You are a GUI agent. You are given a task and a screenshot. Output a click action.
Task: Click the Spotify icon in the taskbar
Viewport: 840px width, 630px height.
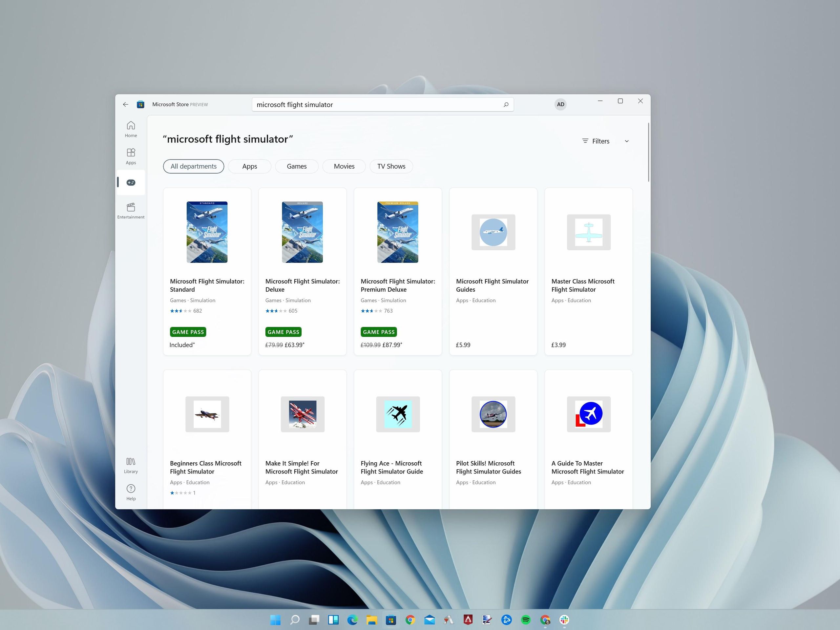526,620
